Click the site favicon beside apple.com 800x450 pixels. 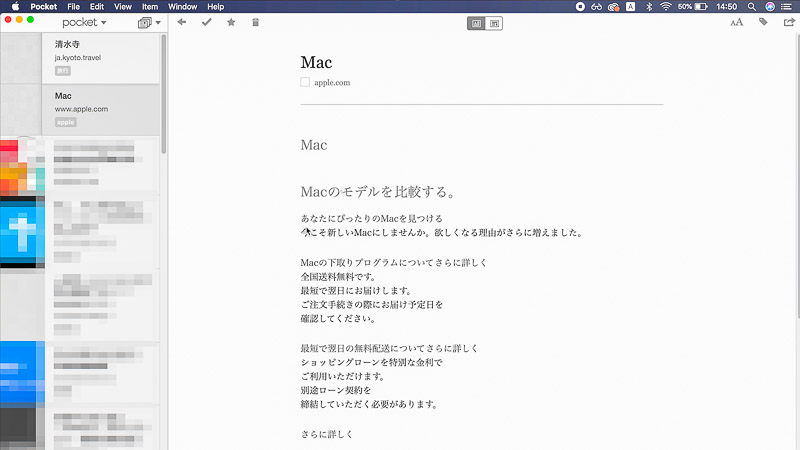click(305, 82)
